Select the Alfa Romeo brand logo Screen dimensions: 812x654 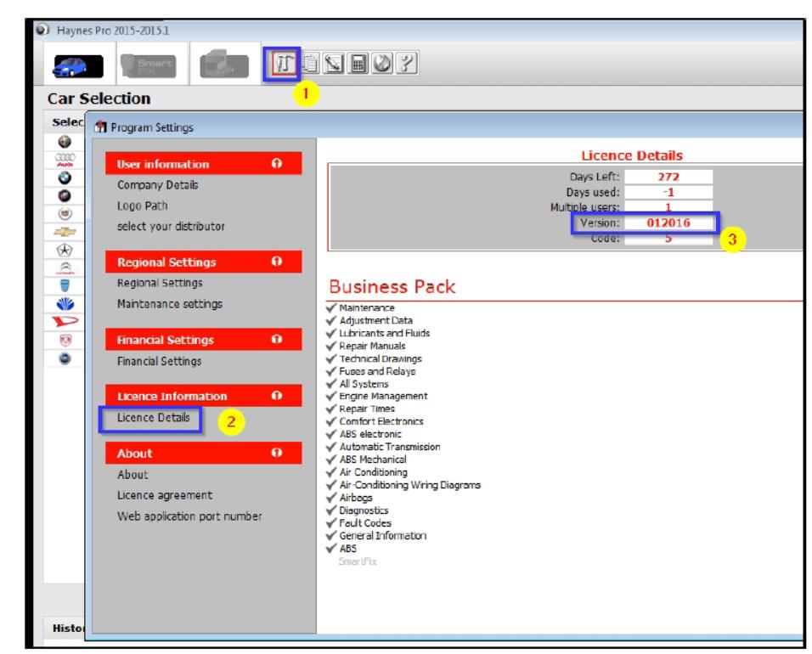(65, 141)
